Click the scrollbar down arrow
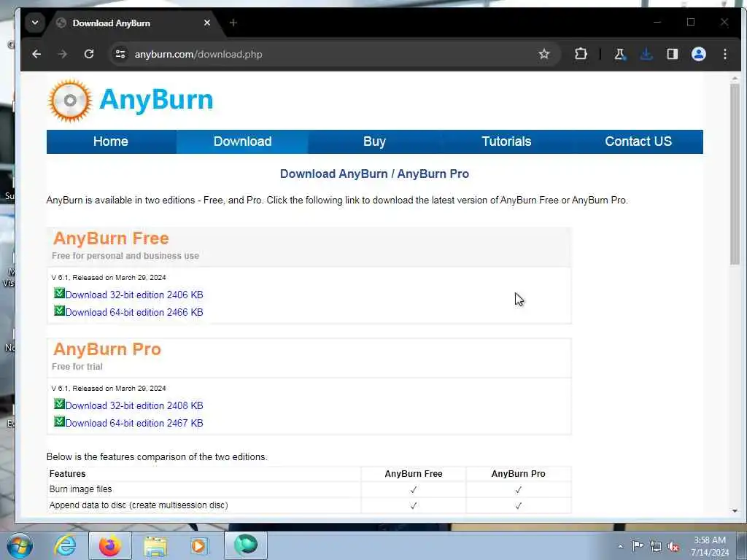 (x=735, y=511)
